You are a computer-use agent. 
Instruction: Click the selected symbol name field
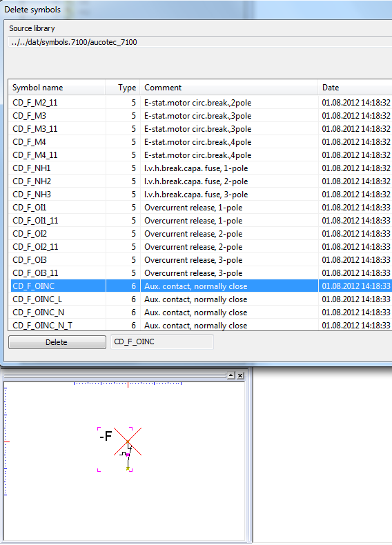162,341
